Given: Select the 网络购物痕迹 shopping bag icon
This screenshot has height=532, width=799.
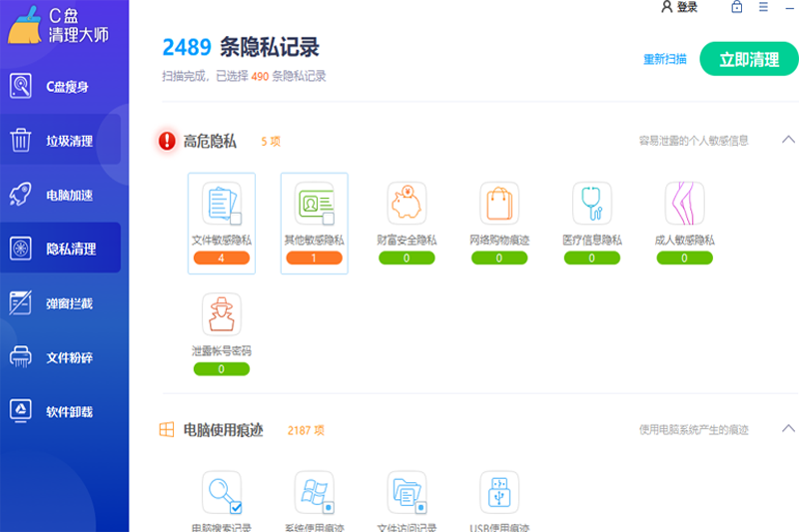Looking at the screenshot, I should click(x=499, y=203).
